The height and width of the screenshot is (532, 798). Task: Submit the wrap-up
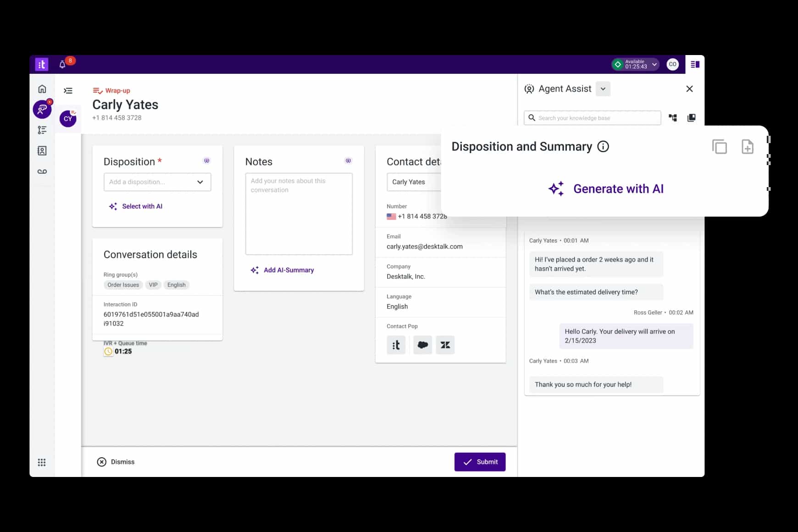[480, 462]
